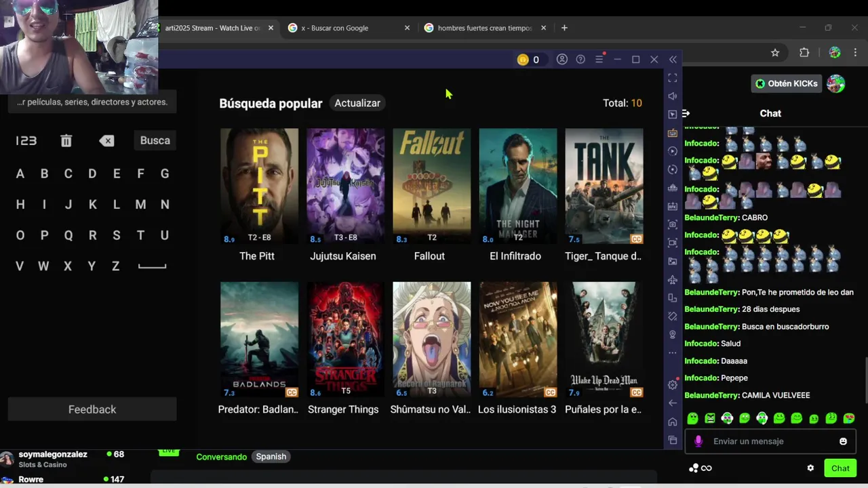Click the purple microphone icon in chat
The width and height of the screenshot is (868, 488).
point(698,441)
